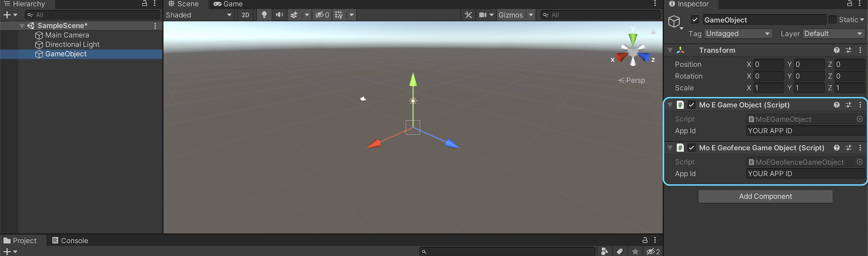Toggle the scene grid icon
Viewport: 868px width, 256px height.
339,15
